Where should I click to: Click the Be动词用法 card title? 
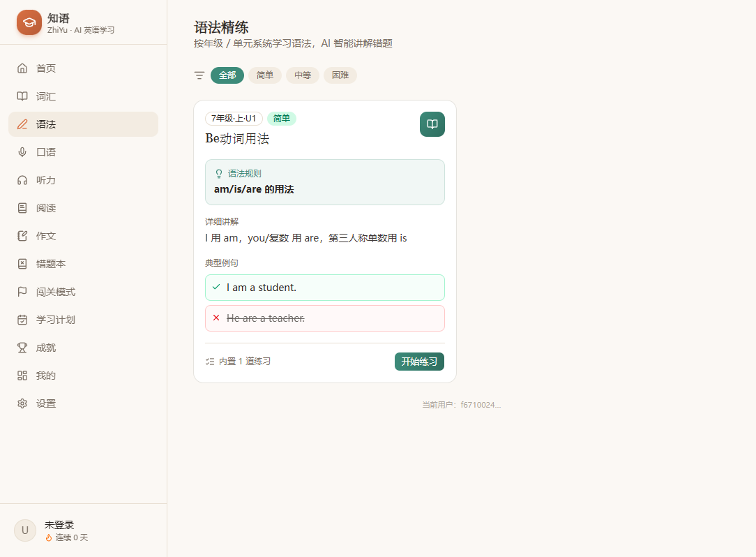[237, 138]
